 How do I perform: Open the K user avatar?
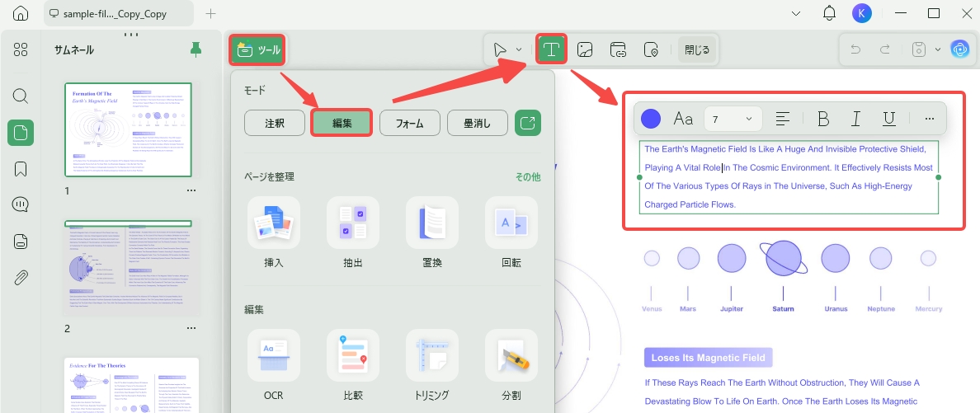point(862,13)
